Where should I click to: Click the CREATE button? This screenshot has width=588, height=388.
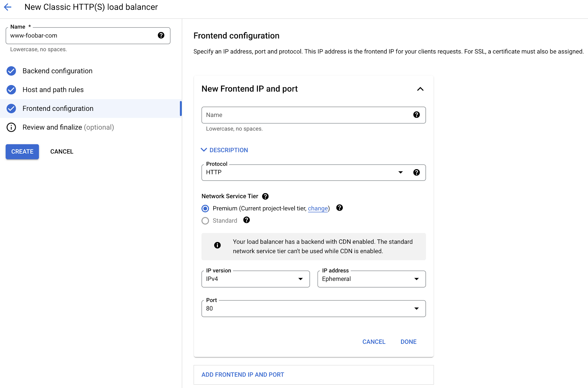pyautogui.click(x=22, y=152)
